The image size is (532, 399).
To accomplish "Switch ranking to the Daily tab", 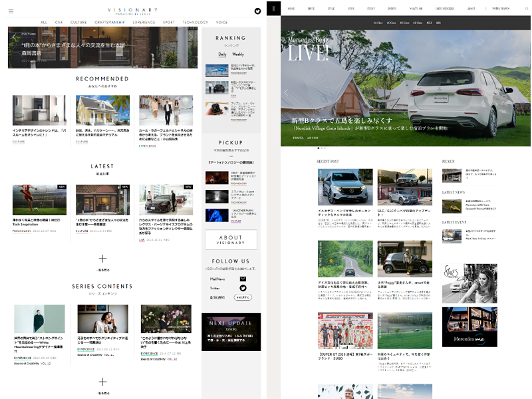I will pyautogui.click(x=222, y=55).
